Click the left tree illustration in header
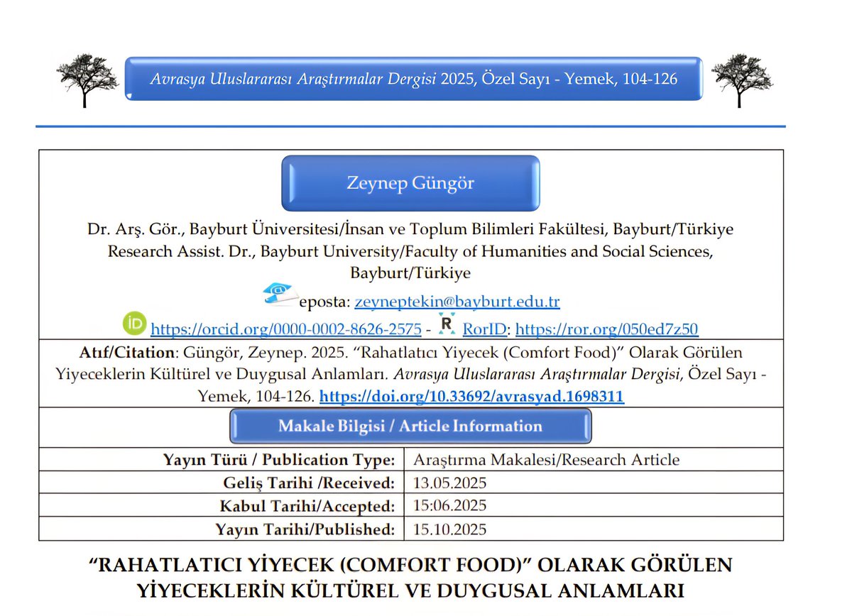852x616 pixels. point(87,80)
